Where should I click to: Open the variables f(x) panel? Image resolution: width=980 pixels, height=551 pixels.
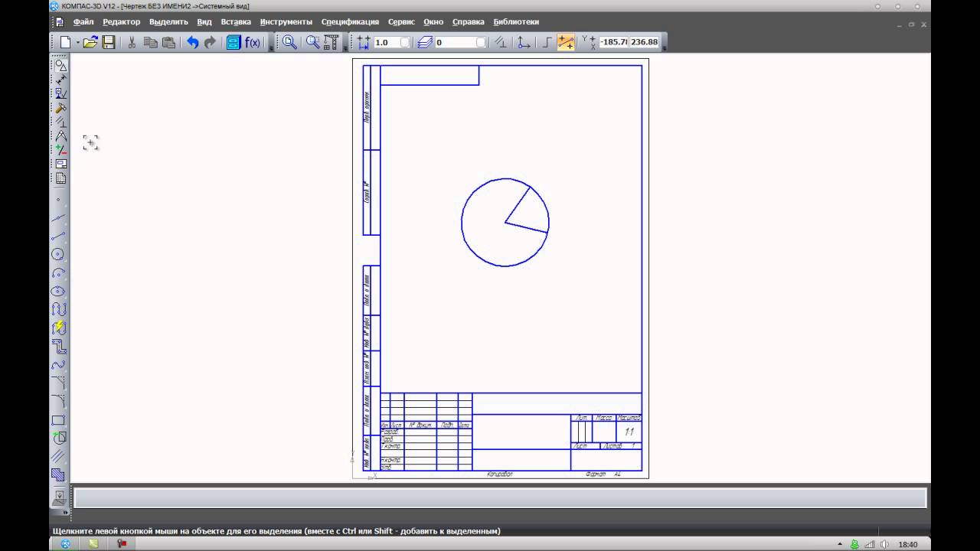pyautogui.click(x=253, y=43)
